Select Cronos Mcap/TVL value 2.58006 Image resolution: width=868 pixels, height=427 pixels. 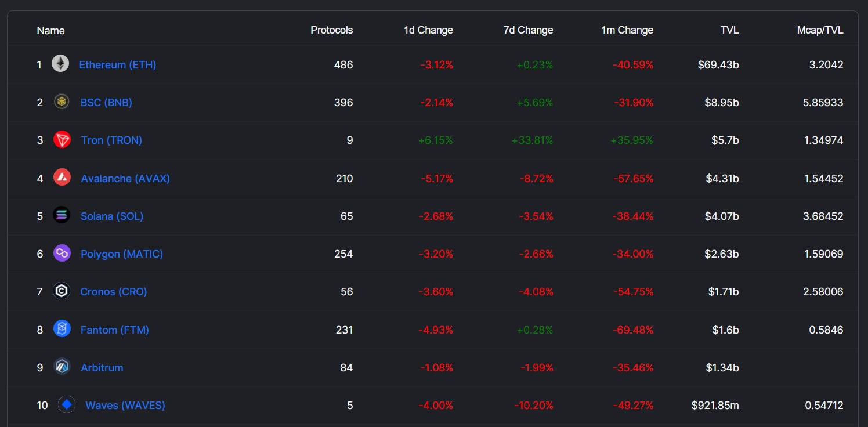pyautogui.click(x=823, y=292)
